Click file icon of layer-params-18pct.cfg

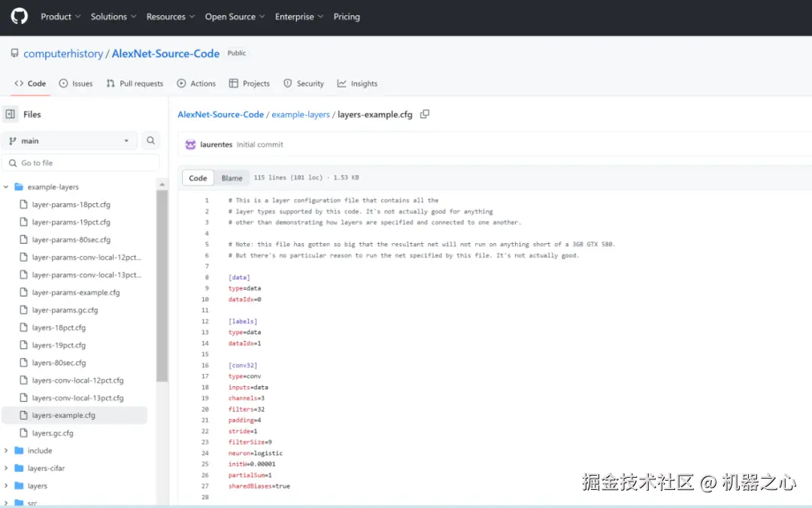pyautogui.click(x=23, y=204)
